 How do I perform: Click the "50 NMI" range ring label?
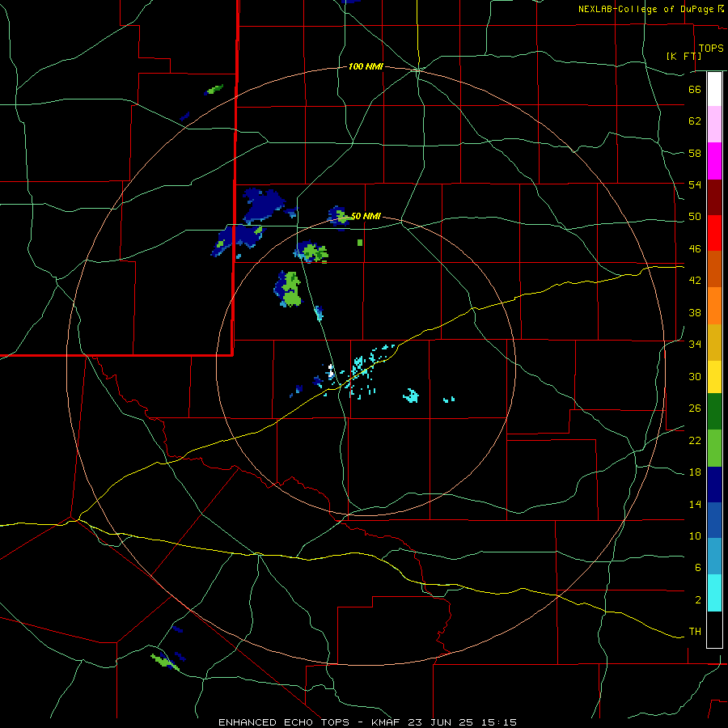coord(366,216)
